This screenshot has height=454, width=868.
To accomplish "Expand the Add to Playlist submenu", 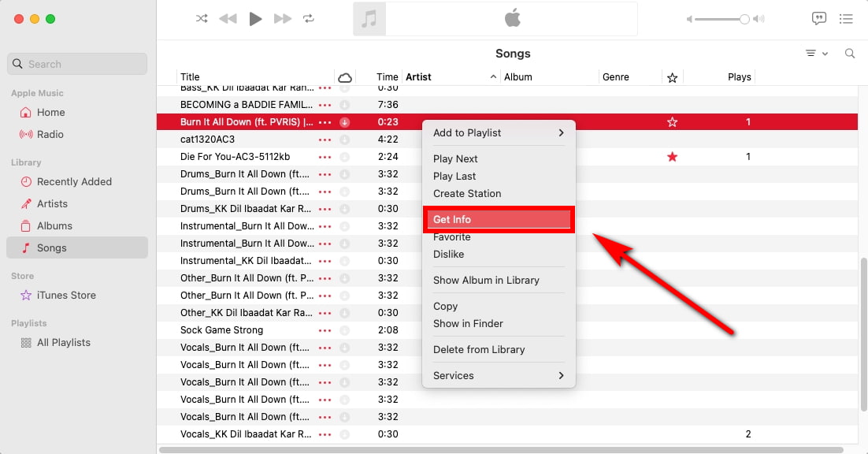I will point(499,132).
